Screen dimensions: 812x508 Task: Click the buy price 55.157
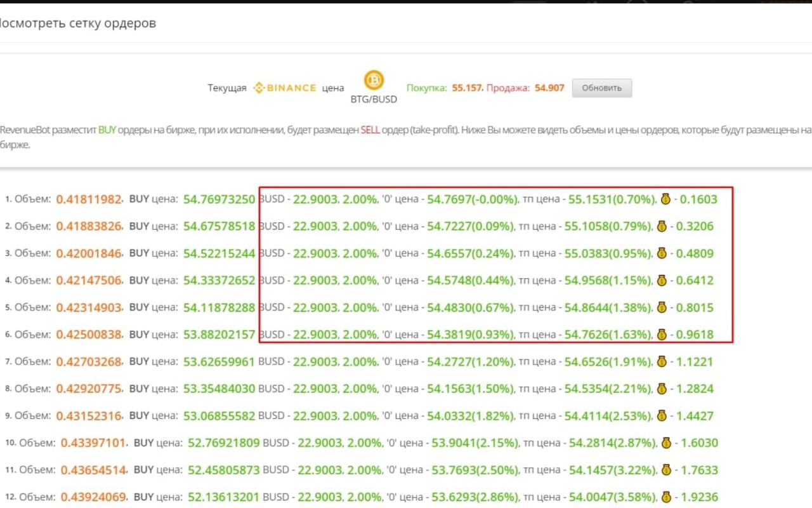(468, 88)
